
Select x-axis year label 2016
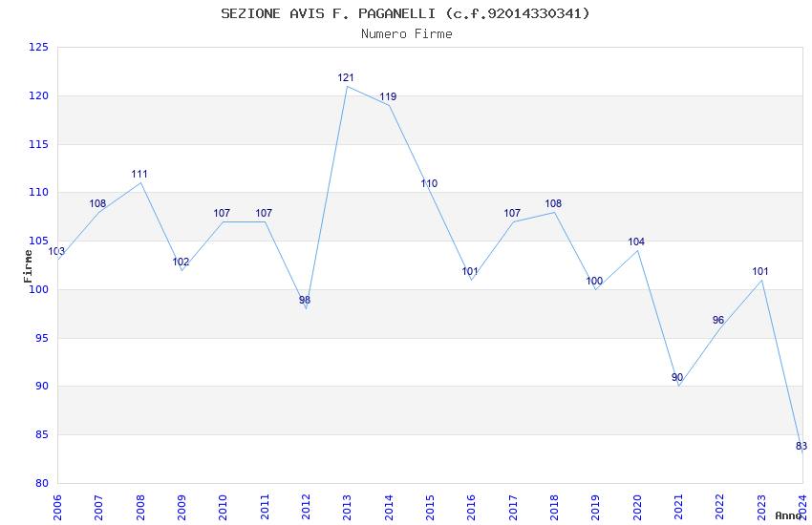(x=472, y=507)
